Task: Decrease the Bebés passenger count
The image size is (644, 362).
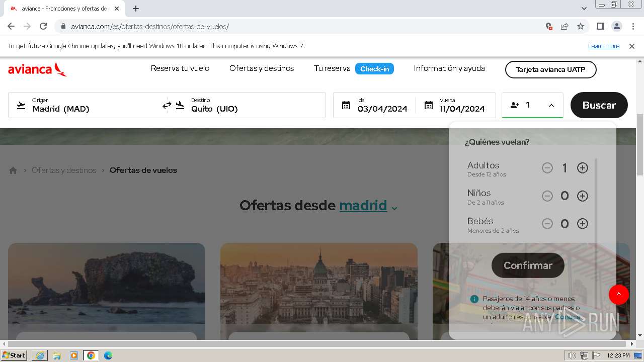Action: [x=547, y=224]
